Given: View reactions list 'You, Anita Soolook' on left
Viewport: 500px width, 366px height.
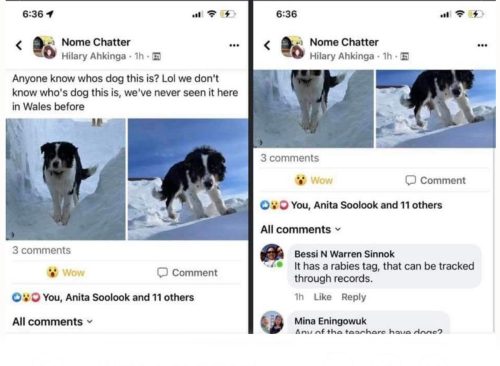Looking at the screenshot, I should (x=118, y=297).
